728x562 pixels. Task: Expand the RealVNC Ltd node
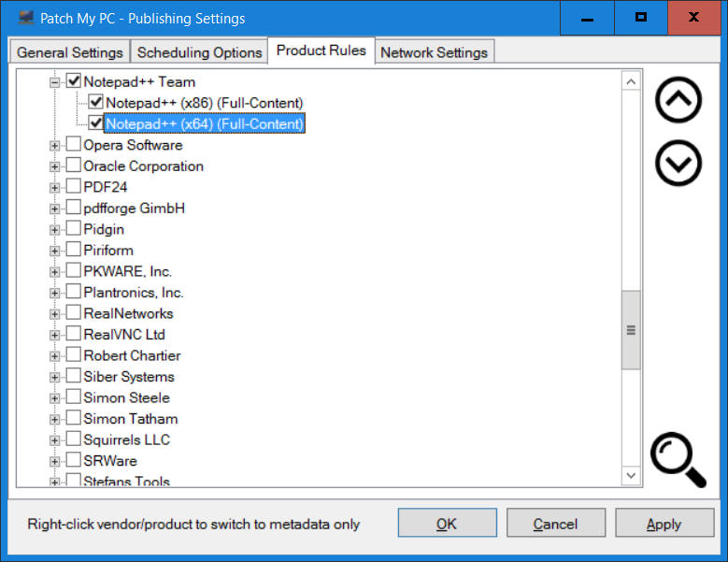click(55, 336)
